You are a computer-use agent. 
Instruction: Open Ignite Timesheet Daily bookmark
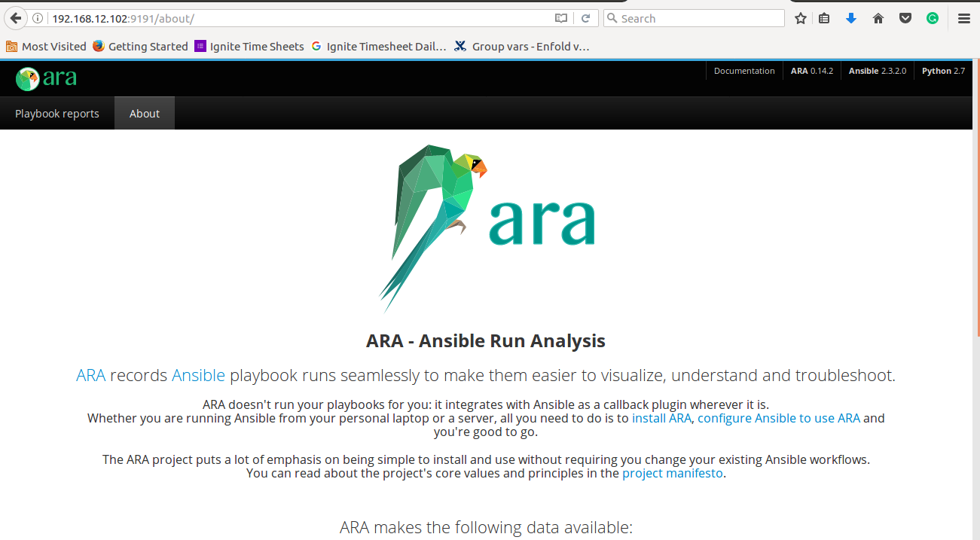[x=379, y=46]
